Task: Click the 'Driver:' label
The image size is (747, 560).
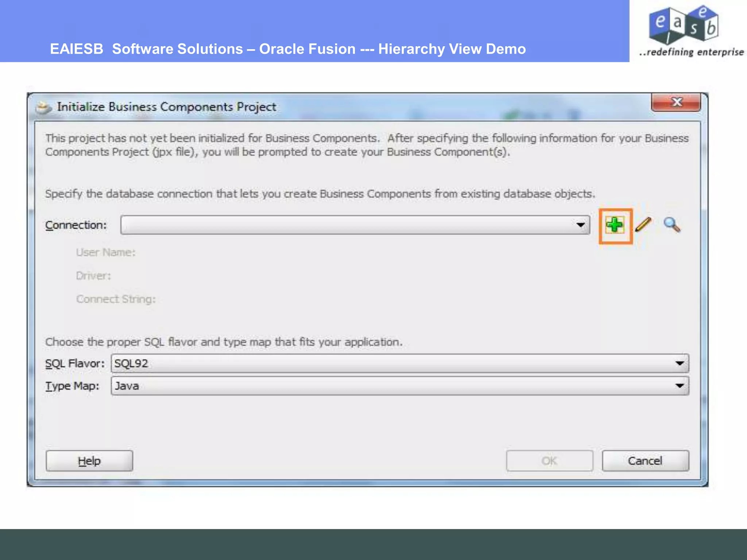Action: [x=93, y=276]
